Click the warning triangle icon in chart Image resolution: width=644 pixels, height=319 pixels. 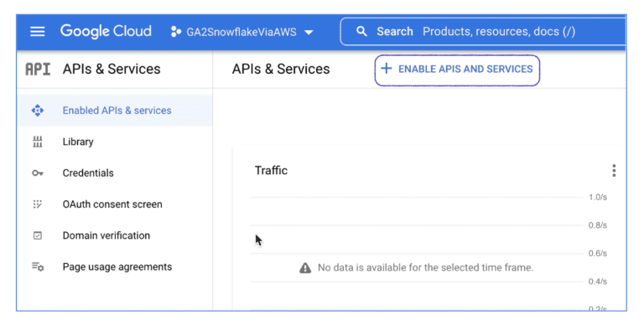[x=305, y=268]
